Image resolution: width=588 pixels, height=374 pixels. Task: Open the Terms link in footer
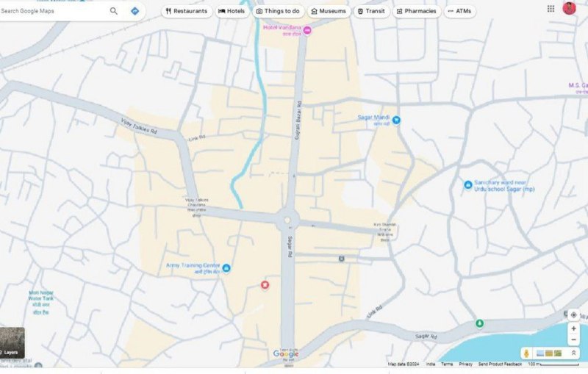click(x=447, y=364)
